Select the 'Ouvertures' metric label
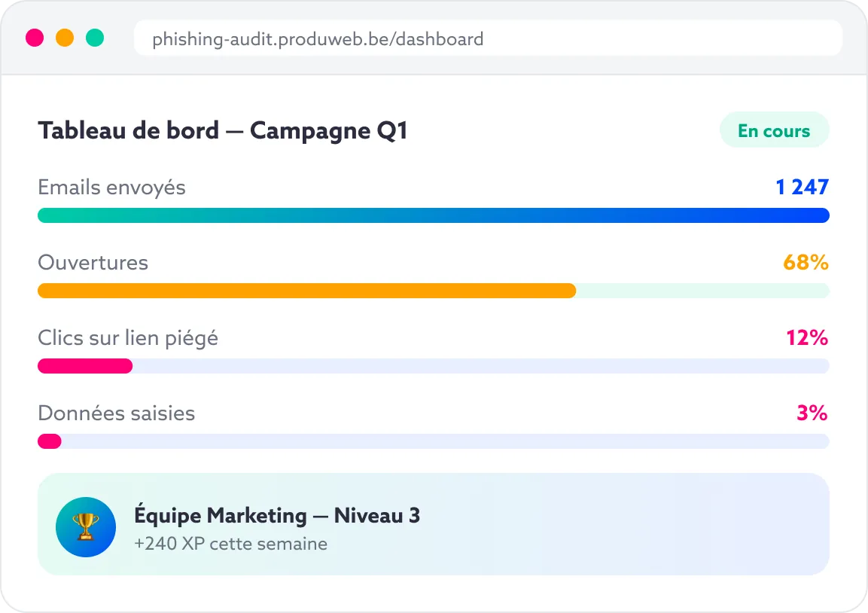This screenshot has width=868, height=613. coord(93,262)
